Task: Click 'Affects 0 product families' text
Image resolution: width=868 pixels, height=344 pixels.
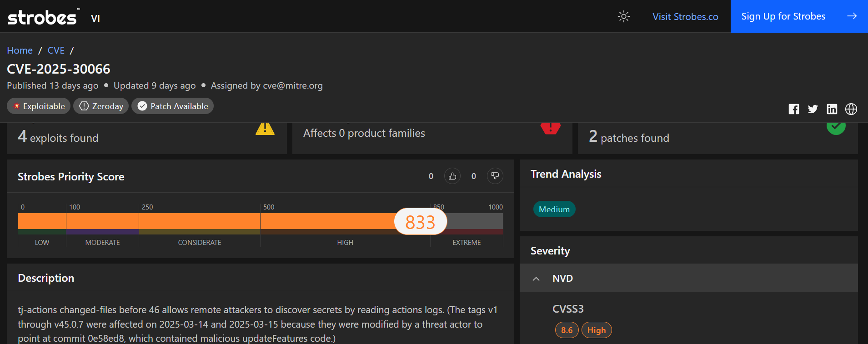Action: (x=364, y=133)
